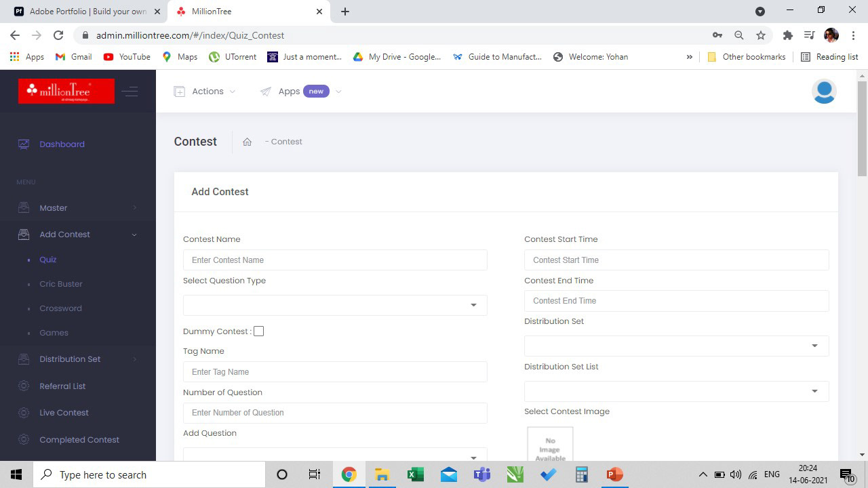Open the Distribution Set List dropdown
Screen dimensions: 868x488
coord(676,391)
